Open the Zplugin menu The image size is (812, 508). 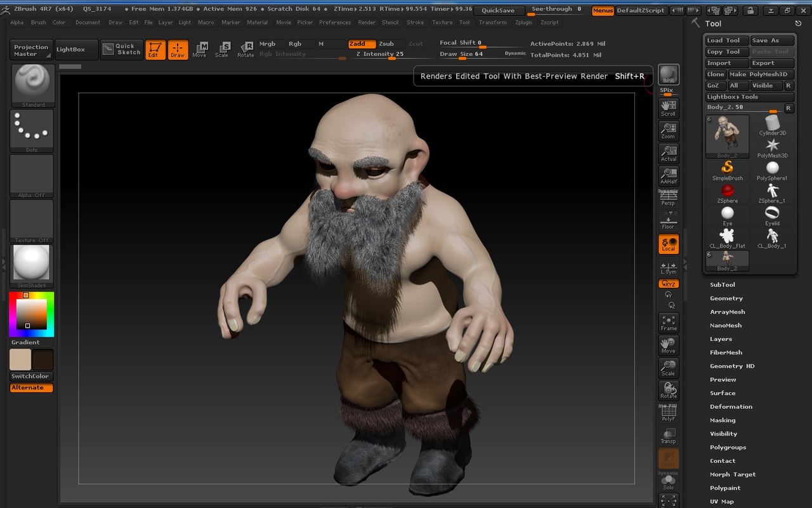coord(524,22)
